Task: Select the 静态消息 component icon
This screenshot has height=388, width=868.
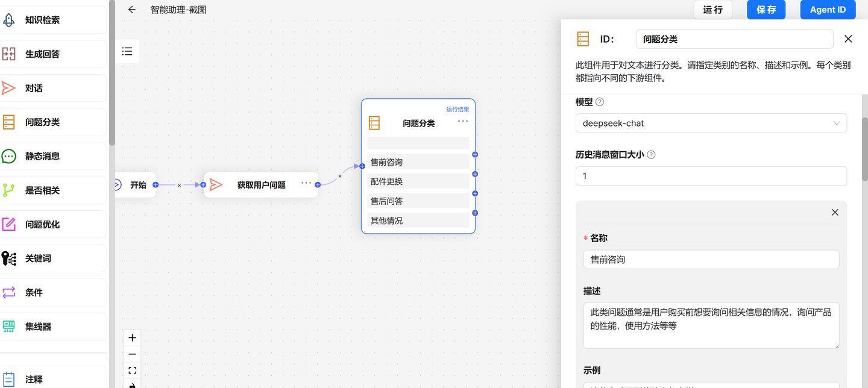Action: click(x=8, y=155)
